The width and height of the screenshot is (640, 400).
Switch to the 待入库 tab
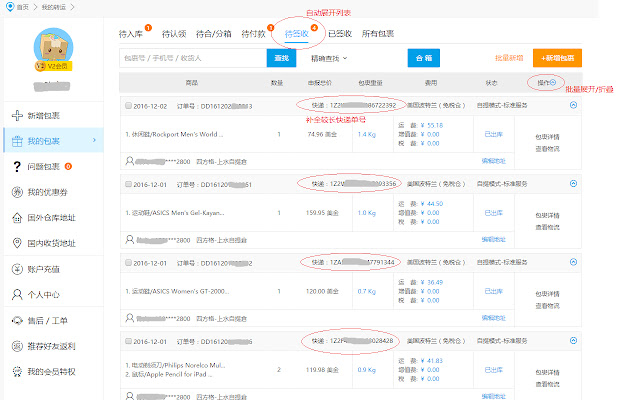[131, 34]
